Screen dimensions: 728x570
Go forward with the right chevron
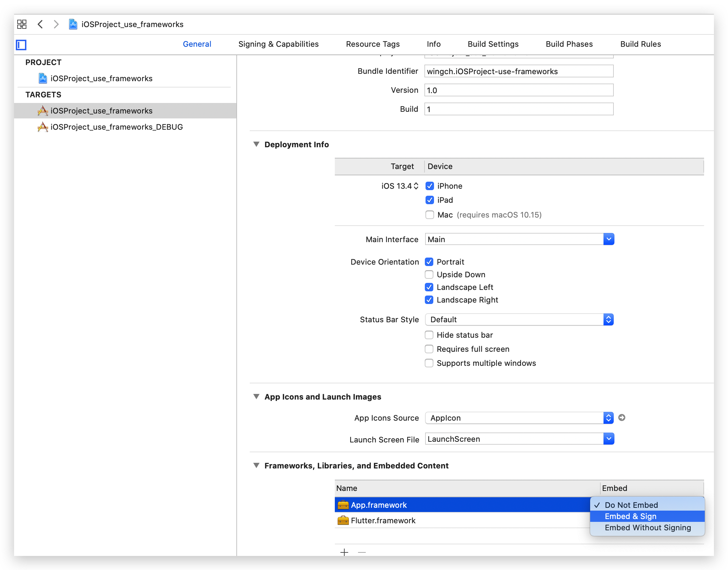click(56, 24)
